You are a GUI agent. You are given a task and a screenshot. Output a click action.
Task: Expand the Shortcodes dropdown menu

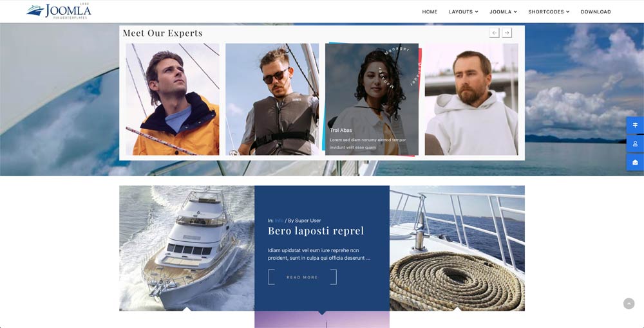[549, 12]
